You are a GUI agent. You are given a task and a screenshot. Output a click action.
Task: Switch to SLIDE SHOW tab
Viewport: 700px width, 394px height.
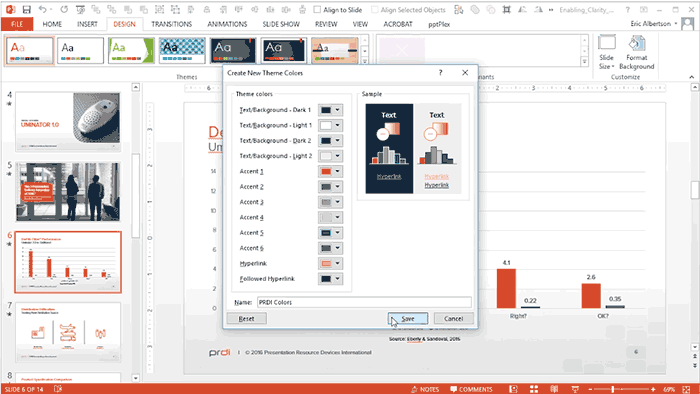[x=281, y=24]
